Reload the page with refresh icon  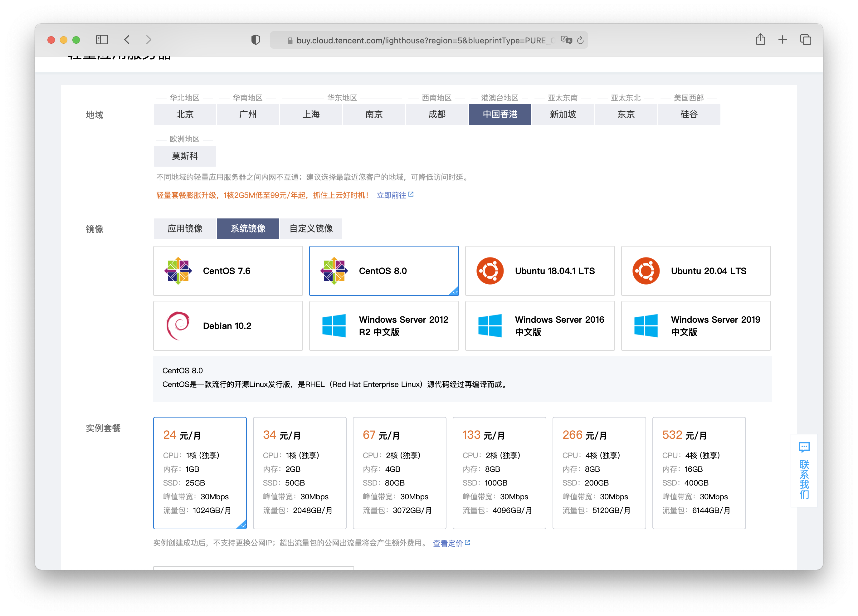[x=580, y=40]
